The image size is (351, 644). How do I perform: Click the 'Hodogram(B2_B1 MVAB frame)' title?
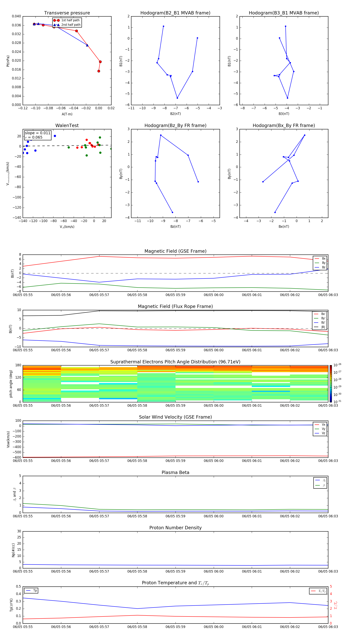[x=175, y=13]
